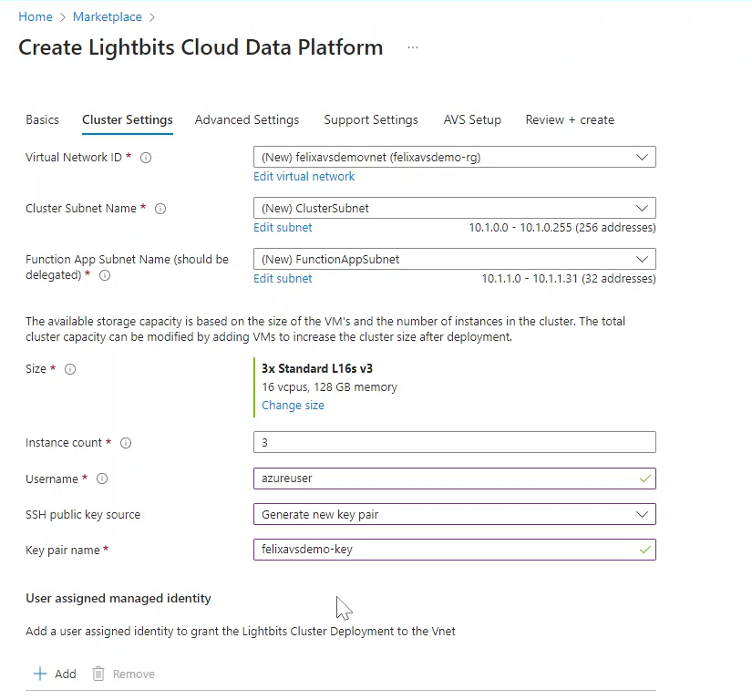Open the ellipsis more options menu

point(412,47)
